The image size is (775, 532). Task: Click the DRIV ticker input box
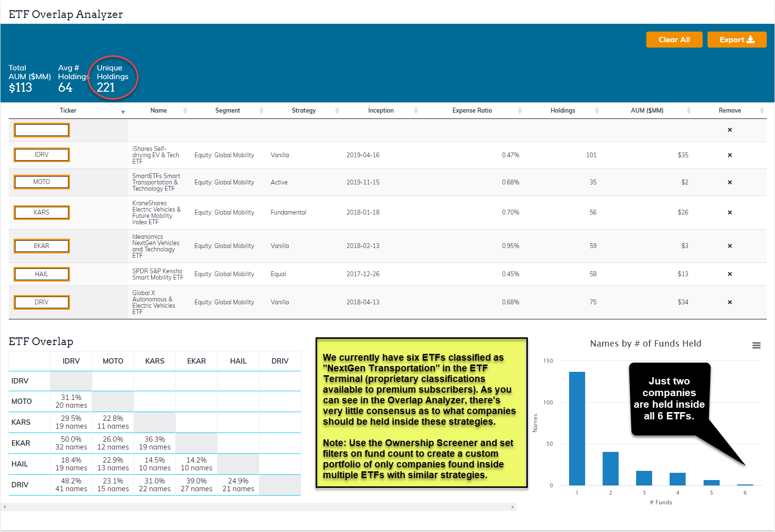coord(42,302)
